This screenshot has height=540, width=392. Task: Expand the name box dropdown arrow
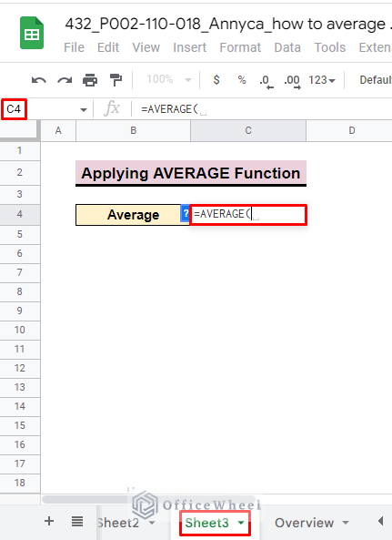pyautogui.click(x=83, y=110)
